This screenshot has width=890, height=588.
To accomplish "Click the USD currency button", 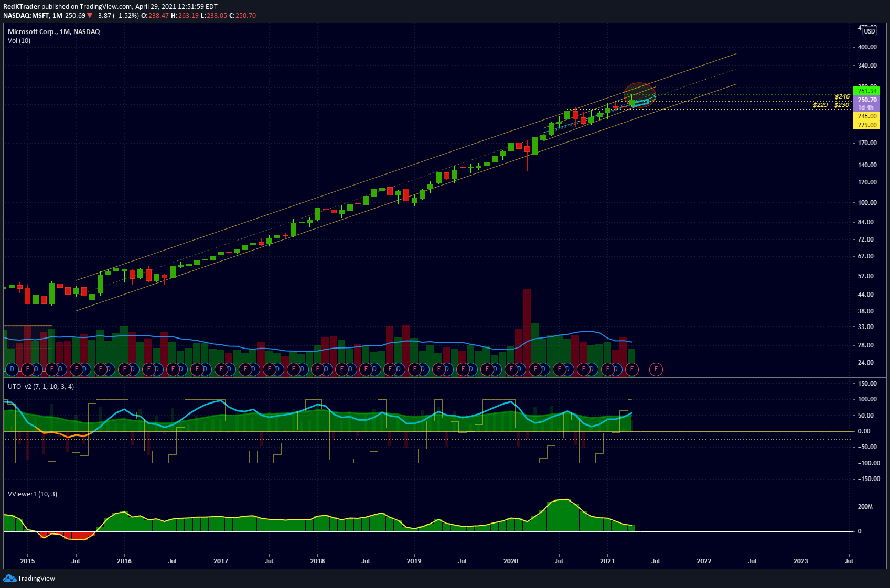I will tap(870, 31).
